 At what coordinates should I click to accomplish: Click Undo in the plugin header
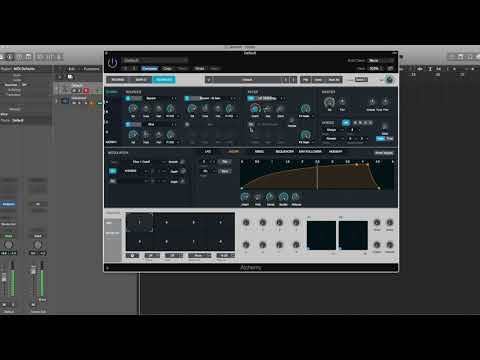(x=200, y=68)
